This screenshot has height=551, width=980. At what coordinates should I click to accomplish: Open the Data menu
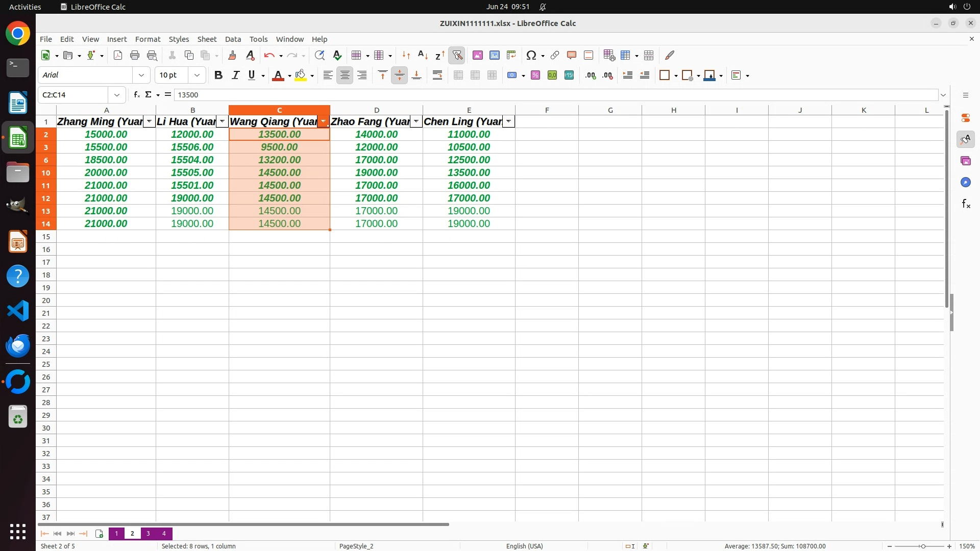point(233,39)
